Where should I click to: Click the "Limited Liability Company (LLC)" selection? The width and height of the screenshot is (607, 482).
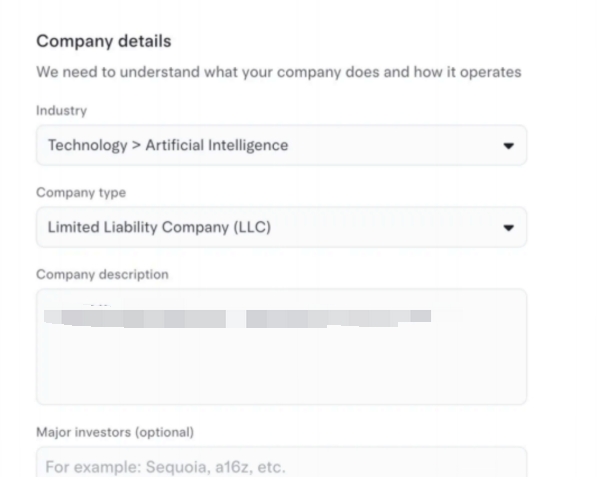(159, 228)
